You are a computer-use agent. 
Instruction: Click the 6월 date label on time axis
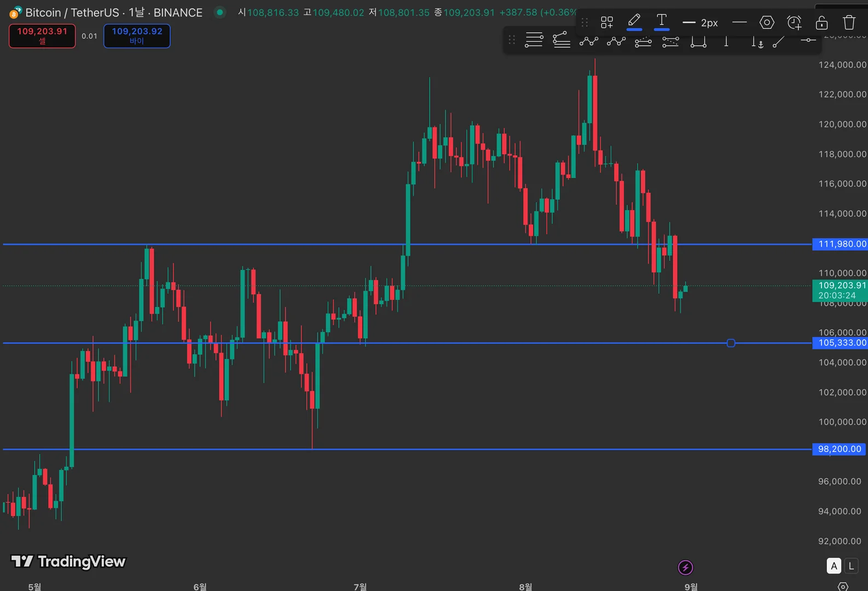coord(200,587)
